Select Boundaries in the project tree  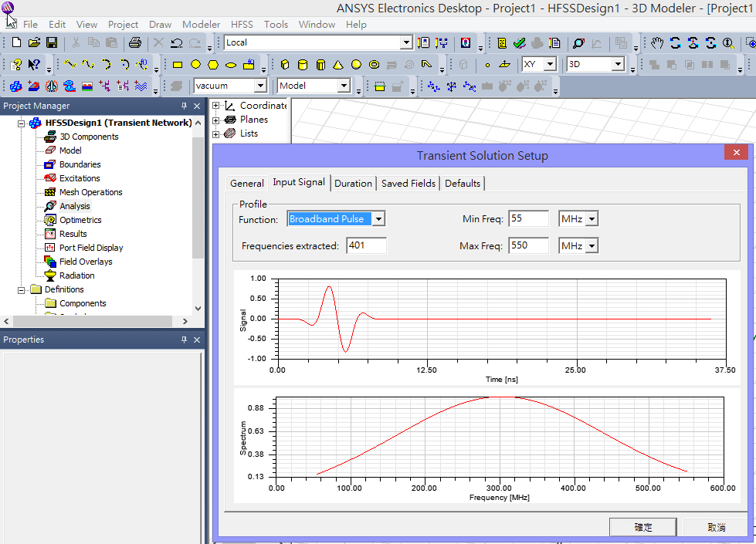coord(80,164)
